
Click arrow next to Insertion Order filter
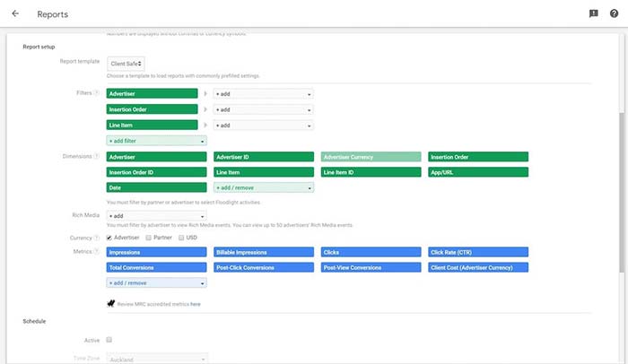(x=205, y=109)
